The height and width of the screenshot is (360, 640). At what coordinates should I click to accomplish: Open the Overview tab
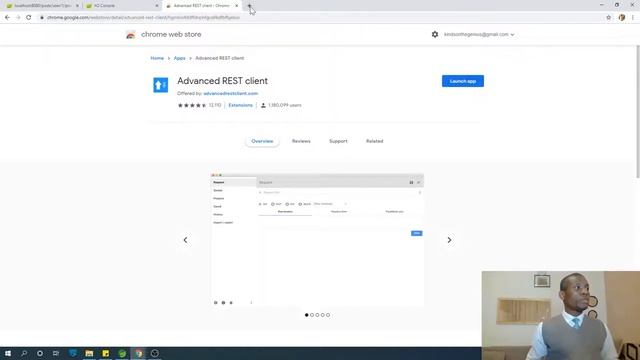pos(262,141)
